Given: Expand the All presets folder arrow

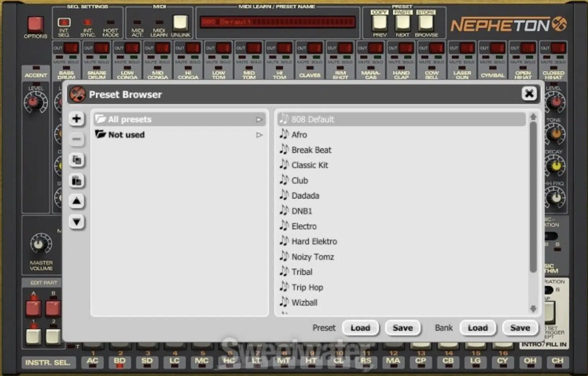Looking at the screenshot, I should click(x=259, y=120).
